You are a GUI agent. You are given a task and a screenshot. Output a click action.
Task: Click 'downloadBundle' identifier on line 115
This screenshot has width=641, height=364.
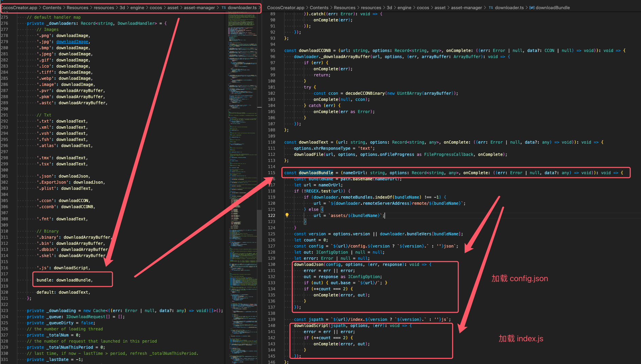[316, 173]
